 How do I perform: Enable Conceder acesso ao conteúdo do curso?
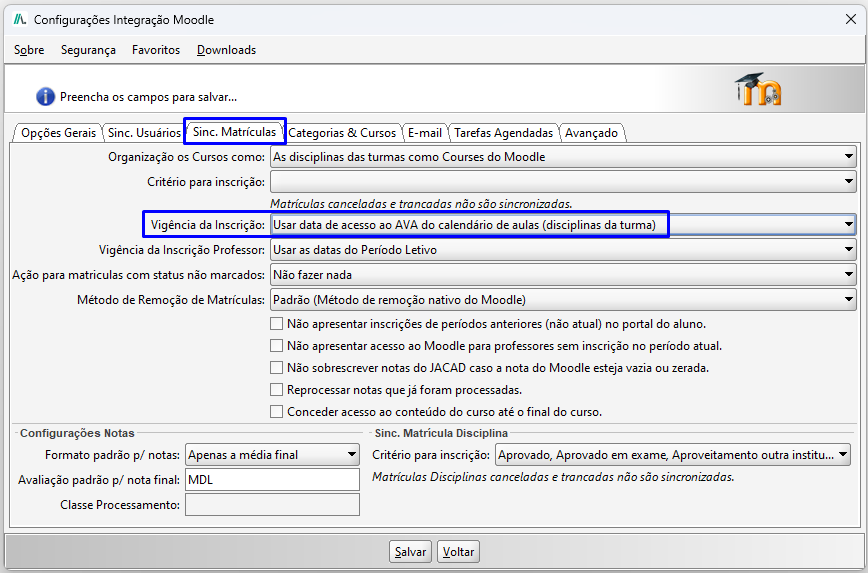pos(276,412)
